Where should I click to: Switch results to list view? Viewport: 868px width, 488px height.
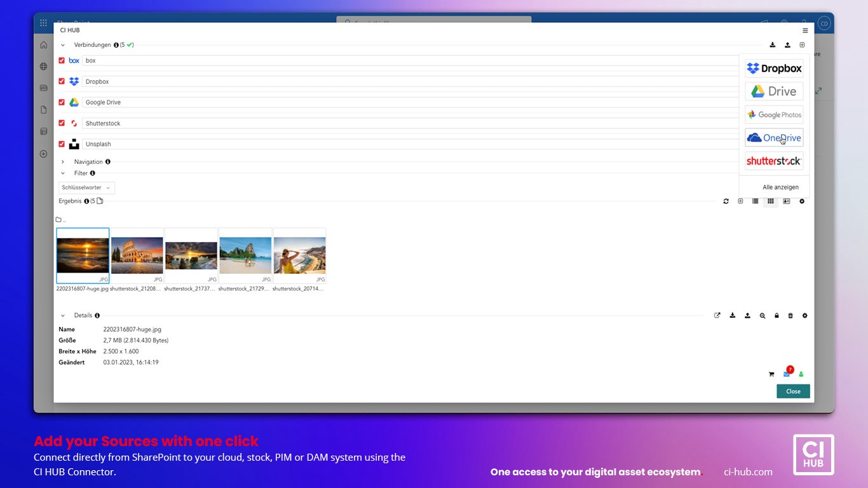click(755, 201)
